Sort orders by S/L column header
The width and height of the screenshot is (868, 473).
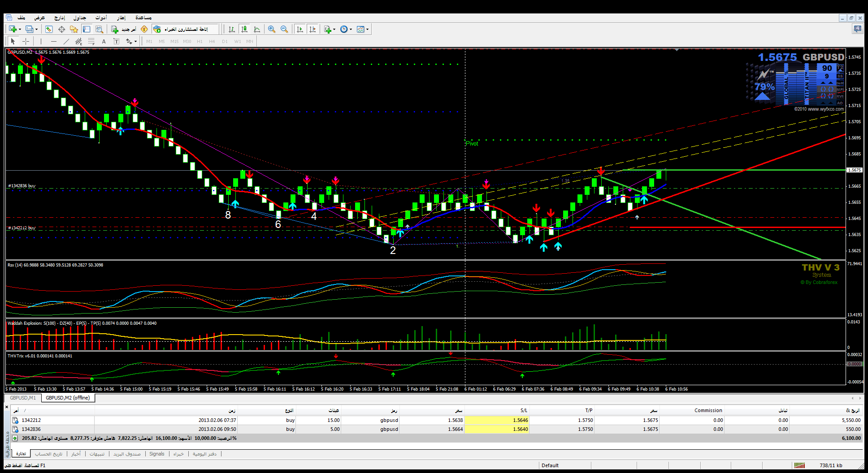pos(497,410)
